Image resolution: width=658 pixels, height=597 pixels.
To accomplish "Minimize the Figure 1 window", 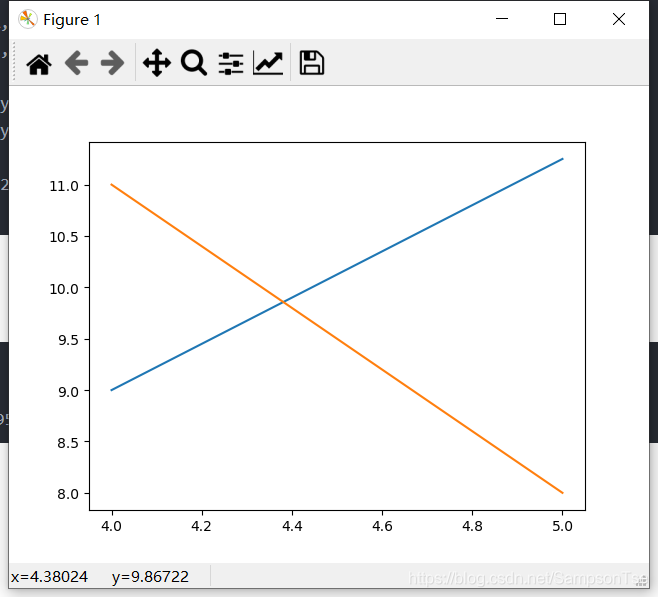I will [x=502, y=19].
